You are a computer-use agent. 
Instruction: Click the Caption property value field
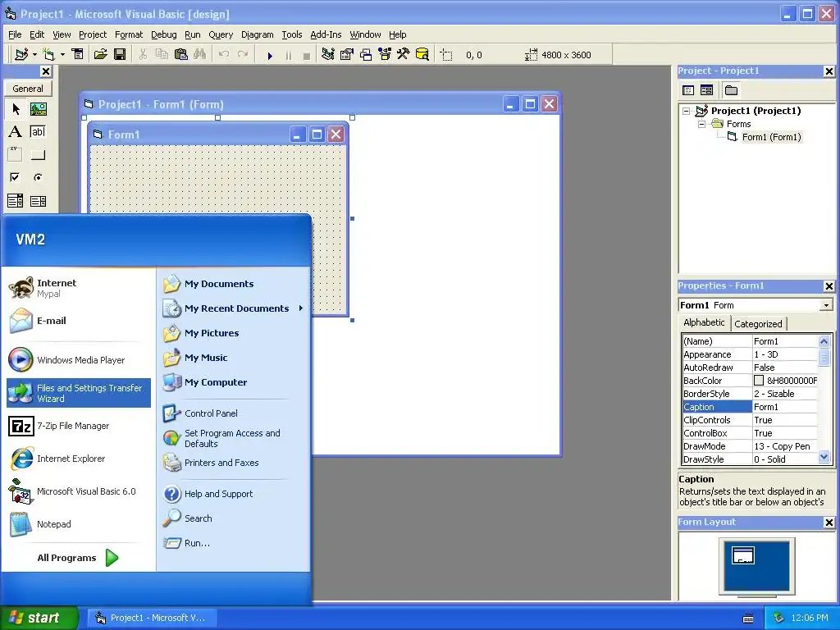coord(785,407)
